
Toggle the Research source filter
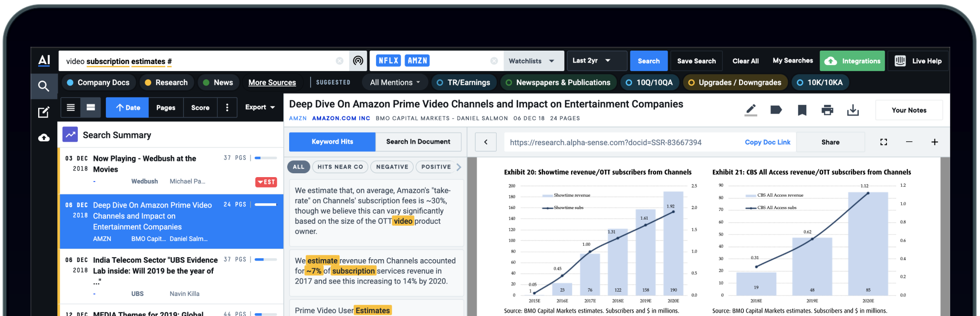tap(166, 83)
